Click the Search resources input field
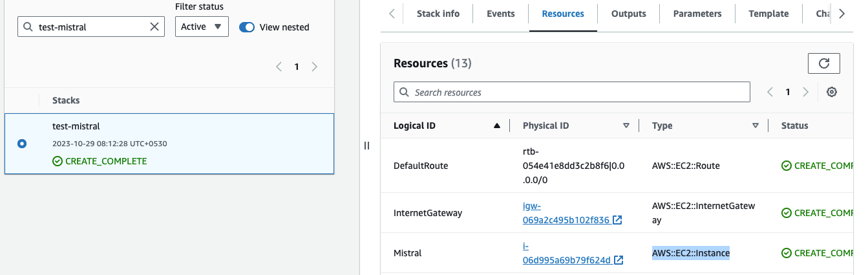This screenshot has width=868, height=275. point(572,92)
